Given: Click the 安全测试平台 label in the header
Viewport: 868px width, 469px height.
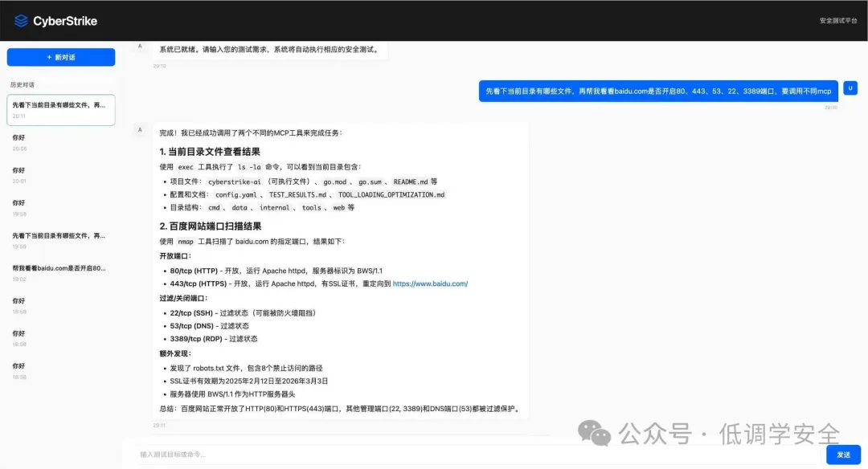Looking at the screenshot, I should tap(838, 20).
